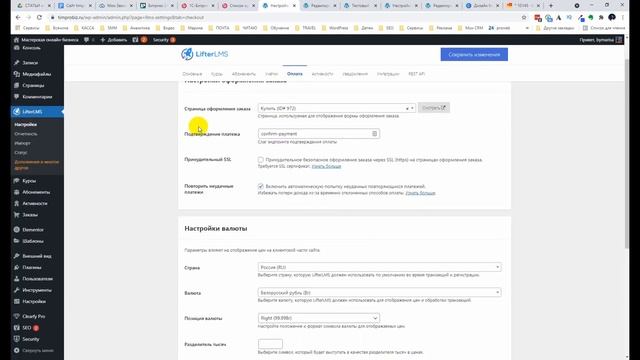Switch to the Абонементы settings tab
The height and width of the screenshot is (360, 640).
point(244,74)
